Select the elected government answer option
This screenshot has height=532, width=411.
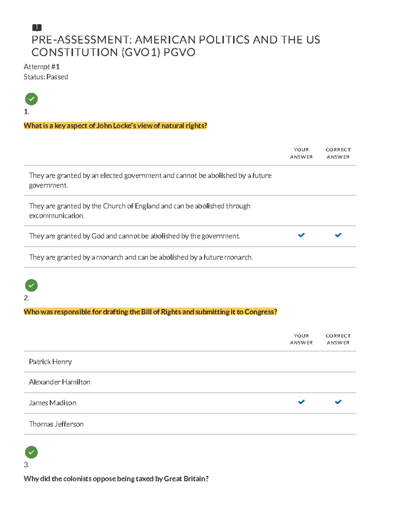(150, 180)
